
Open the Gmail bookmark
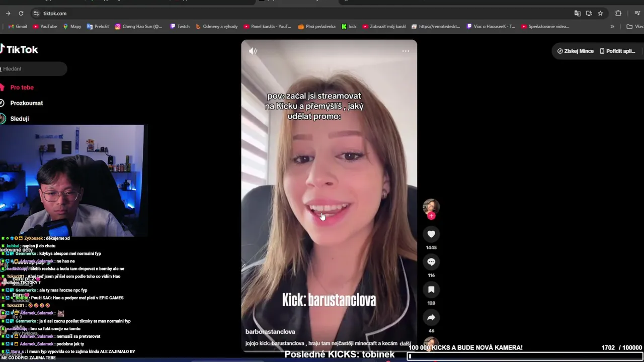pyautogui.click(x=18, y=27)
